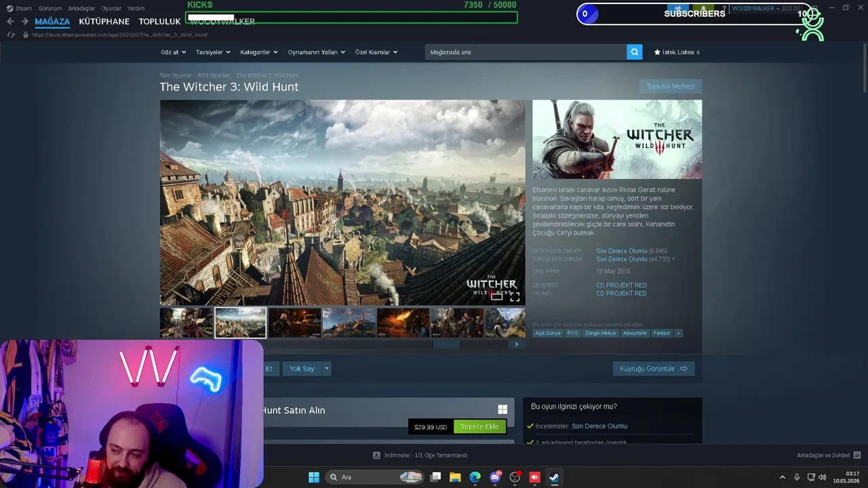Click the Steam taskbar icon
868x488 pixels.
pos(554,477)
